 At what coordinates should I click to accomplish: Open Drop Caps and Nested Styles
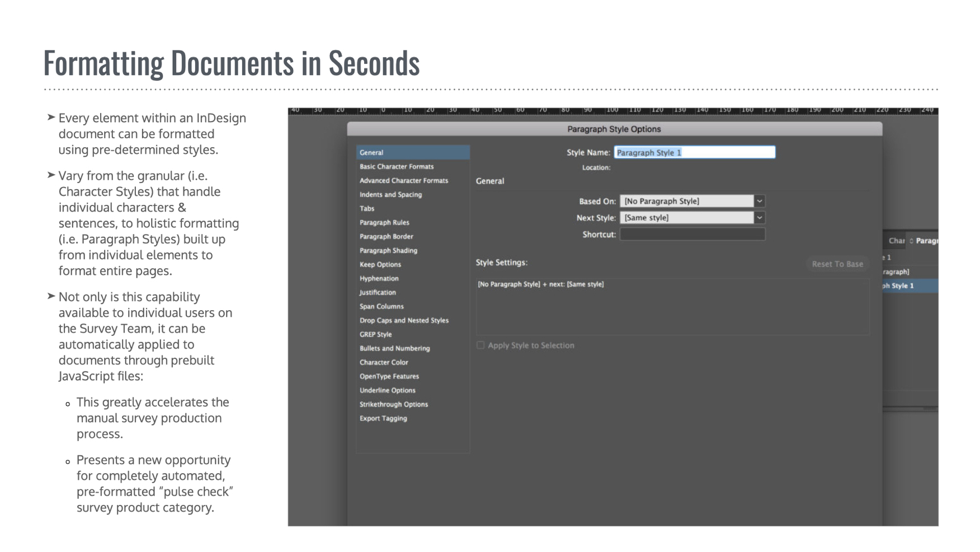point(404,320)
